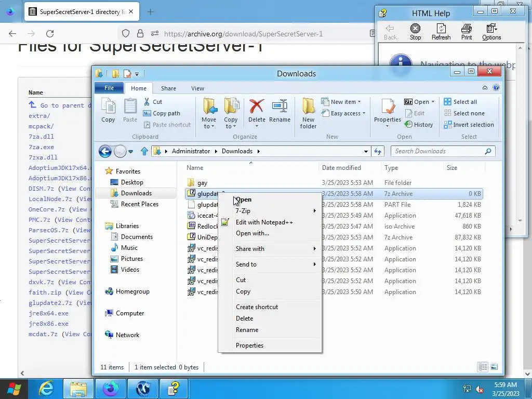Click the Up one level arrow
Image resolution: width=532 pixels, height=399 pixels.
(x=144, y=151)
